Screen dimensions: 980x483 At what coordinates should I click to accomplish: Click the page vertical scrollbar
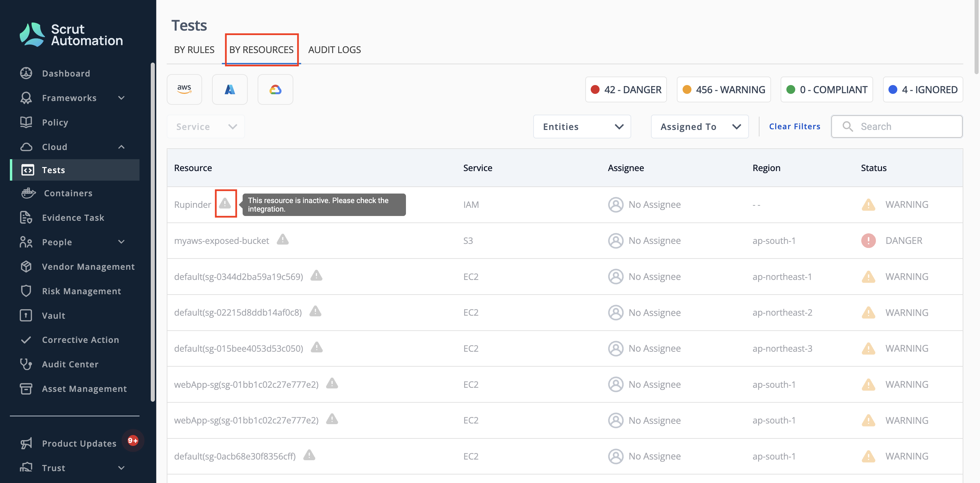(x=977, y=37)
